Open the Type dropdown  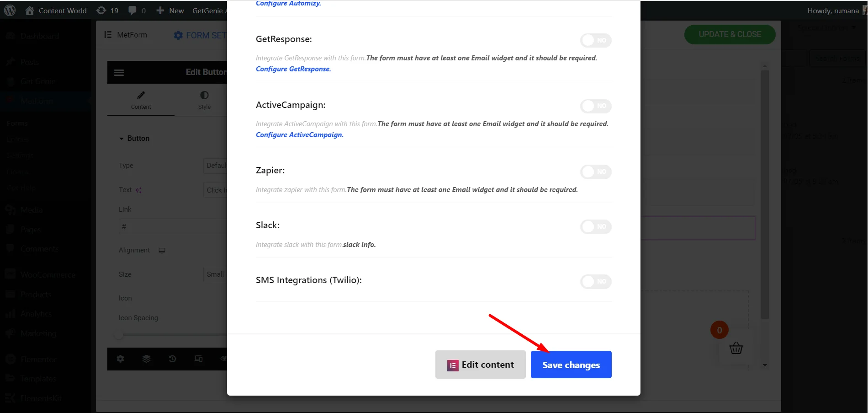(x=215, y=166)
